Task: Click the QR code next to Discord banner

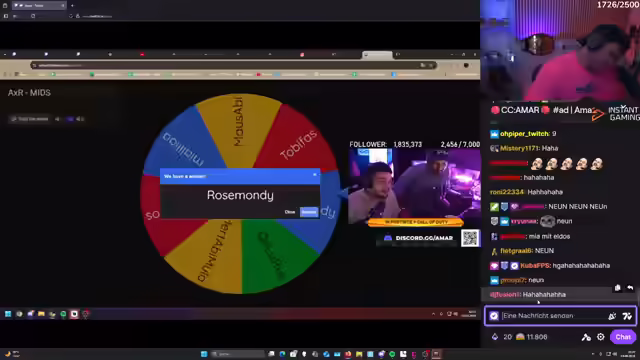Action: tap(470, 238)
